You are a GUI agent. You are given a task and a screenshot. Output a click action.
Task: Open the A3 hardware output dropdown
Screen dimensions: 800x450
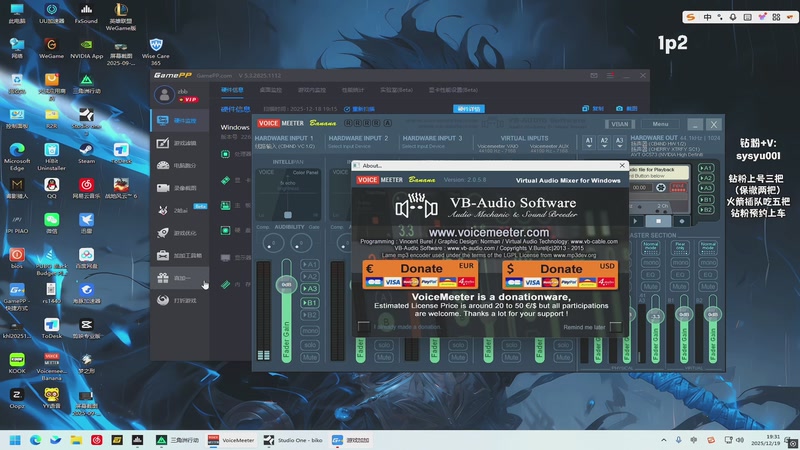point(619,142)
